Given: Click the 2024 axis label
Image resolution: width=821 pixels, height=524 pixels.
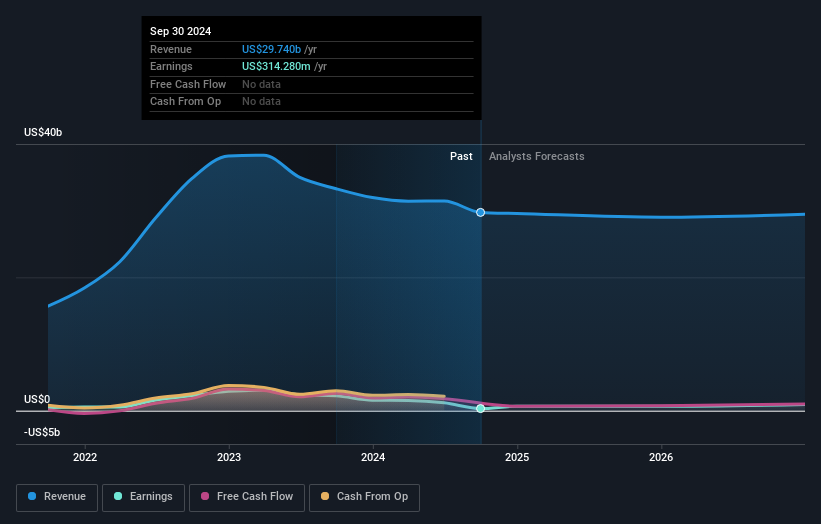Looking at the screenshot, I should (373, 458).
